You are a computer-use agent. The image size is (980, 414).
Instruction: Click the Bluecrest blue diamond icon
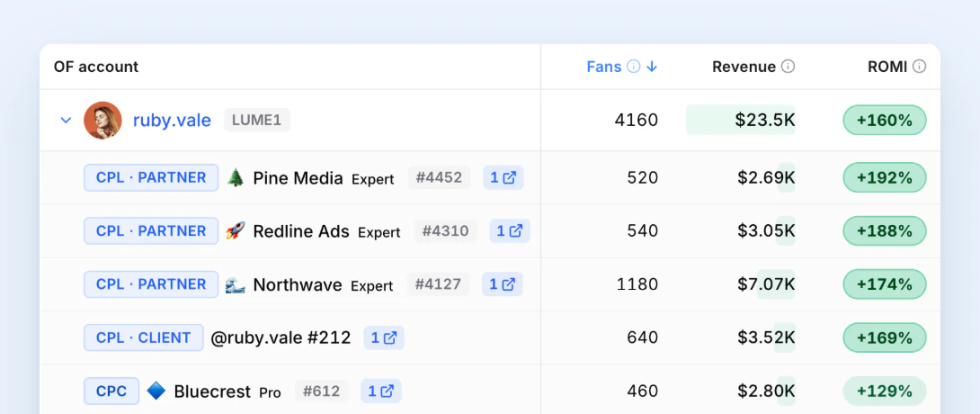pos(156,391)
